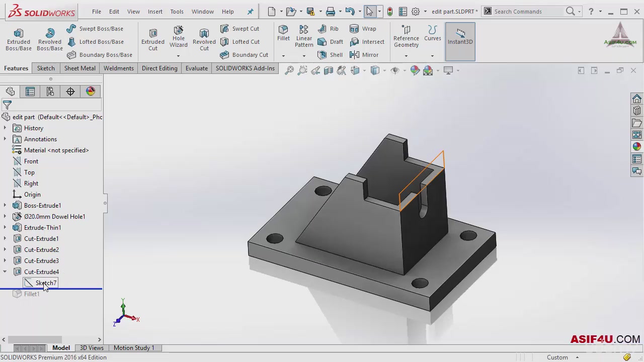
Task: Pin the menu bar with pushpin
Action: point(251,12)
